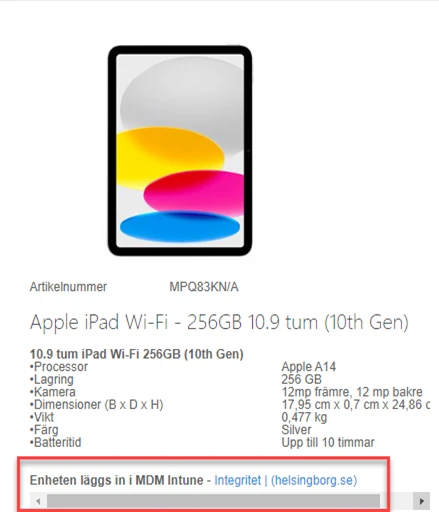Click the weight value 0,477 kg
The image size is (439, 512).
(304, 417)
